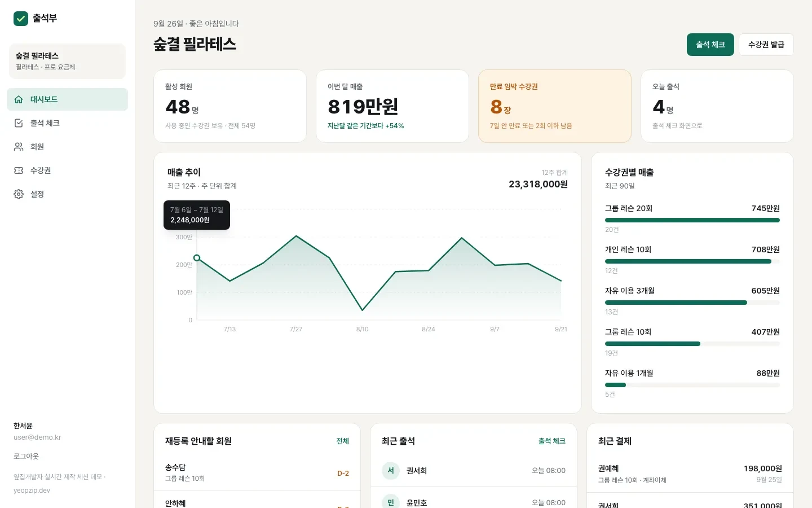
Task: Open the 활성 회원 stat card
Action: pyautogui.click(x=230, y=106)
